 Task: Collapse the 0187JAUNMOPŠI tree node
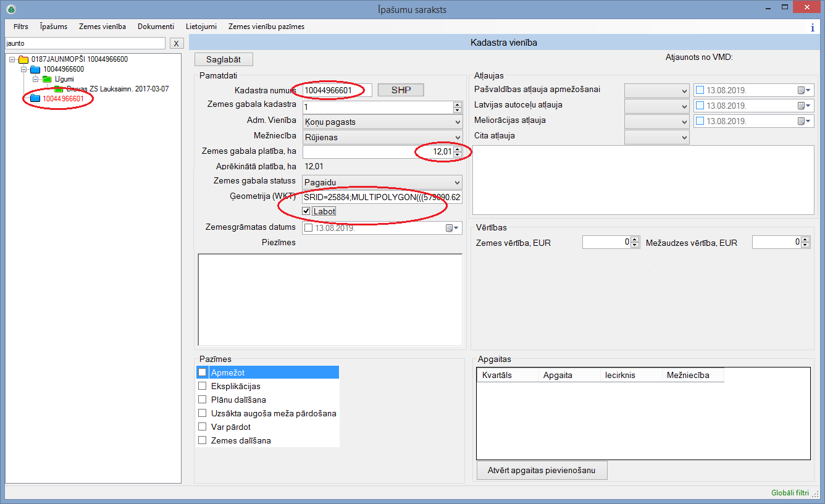[12, 59]
